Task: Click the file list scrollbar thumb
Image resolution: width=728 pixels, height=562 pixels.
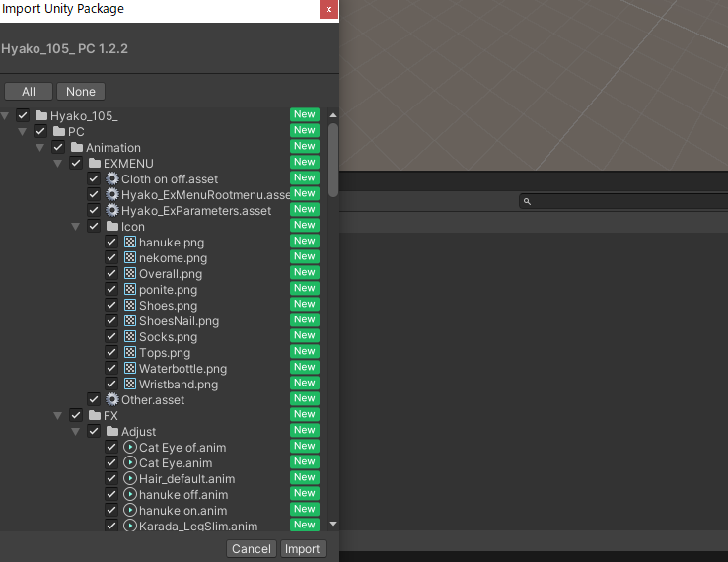Action: [332, 160]
